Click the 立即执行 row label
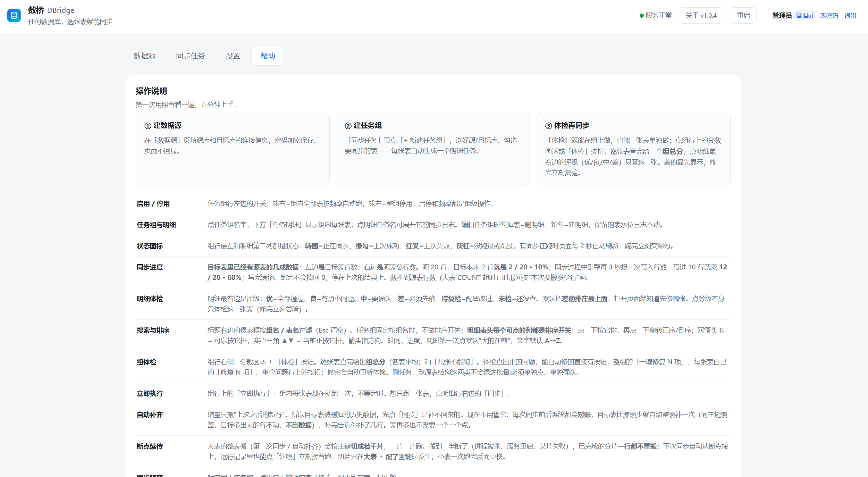Screen dimensions: 868x477 (150, 394)
